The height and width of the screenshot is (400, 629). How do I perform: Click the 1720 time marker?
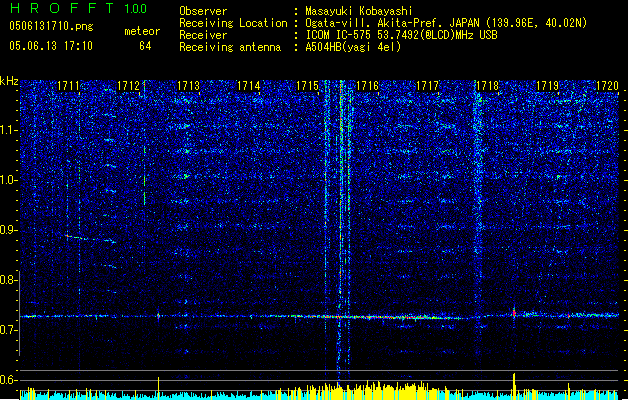[607, 86]
